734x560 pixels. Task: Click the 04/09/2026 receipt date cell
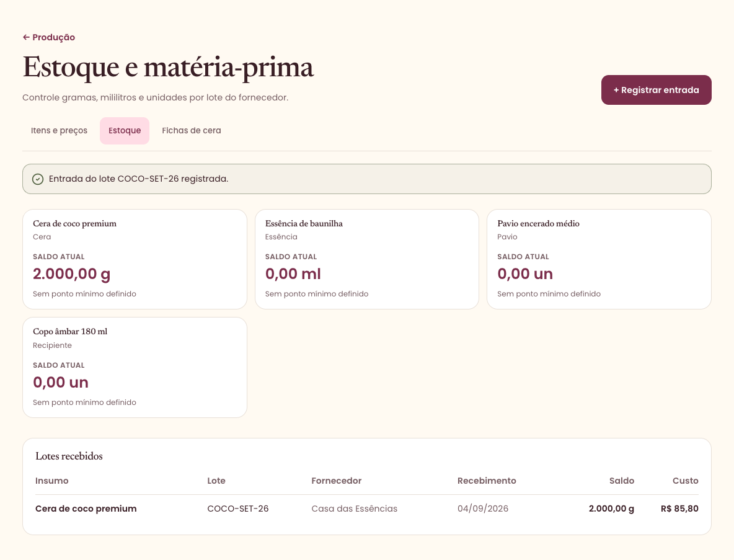[x=483, y=509]
